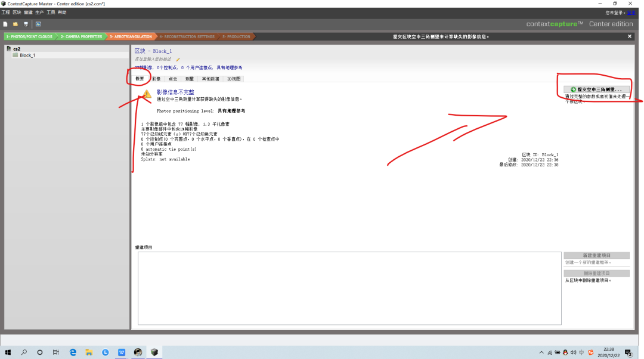
Task: Launch Microsoft Edge from taskbar
Action: [x=73, y=352]
